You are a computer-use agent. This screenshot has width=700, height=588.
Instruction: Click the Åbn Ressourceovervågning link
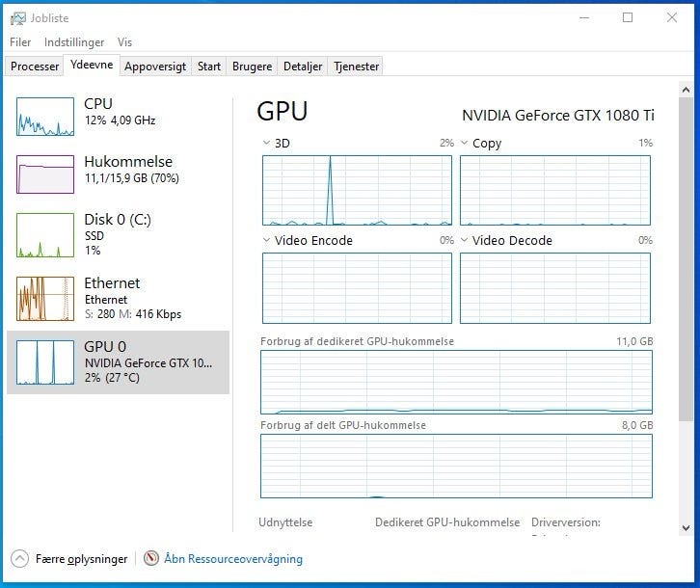(233, 558)
